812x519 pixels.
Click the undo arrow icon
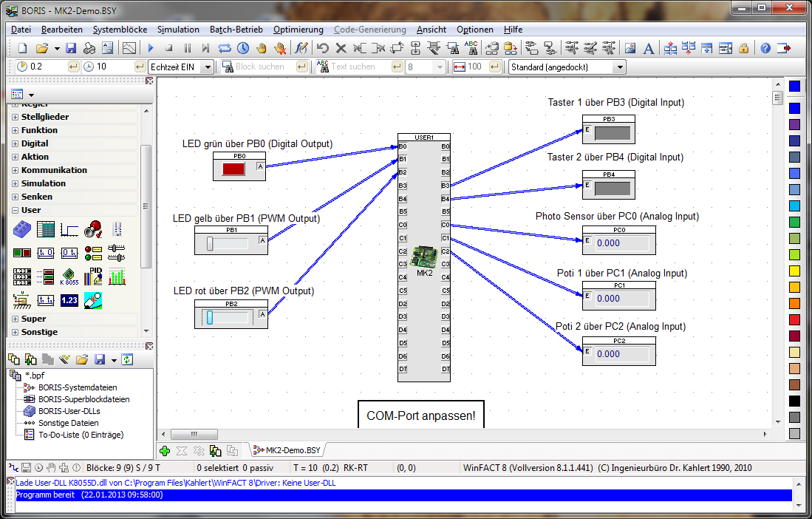click(323, 48)
